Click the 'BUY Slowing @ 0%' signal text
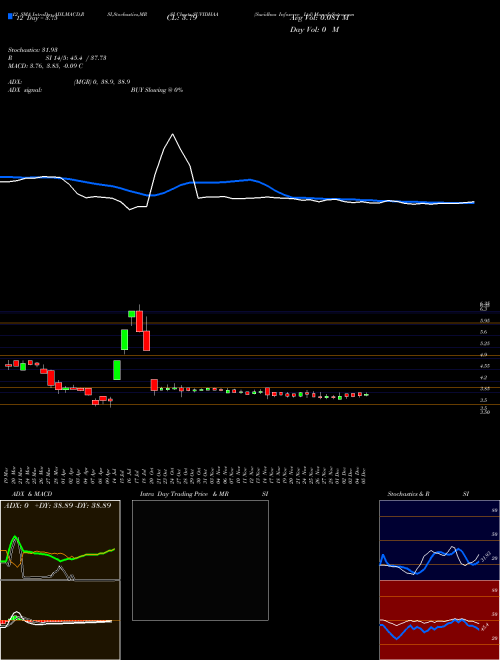Screen dimensions: 500x660 tap(157, 90)
